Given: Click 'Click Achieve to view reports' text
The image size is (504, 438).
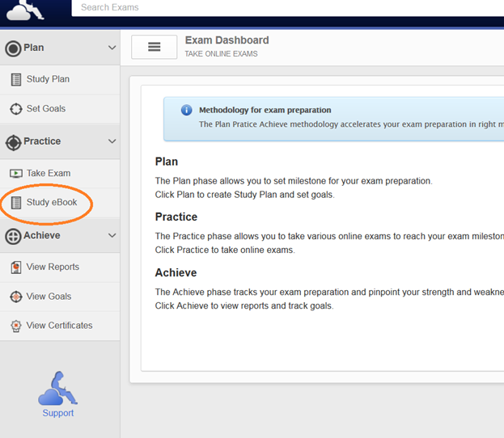Looking at the screenshot, I should (244, 306).
